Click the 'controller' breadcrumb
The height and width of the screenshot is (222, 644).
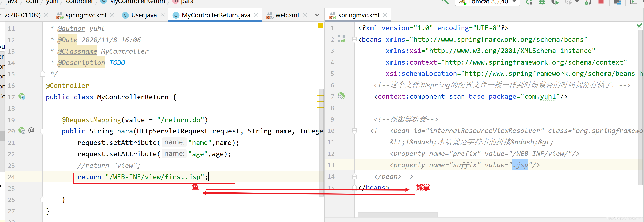[x=79, y=2]
